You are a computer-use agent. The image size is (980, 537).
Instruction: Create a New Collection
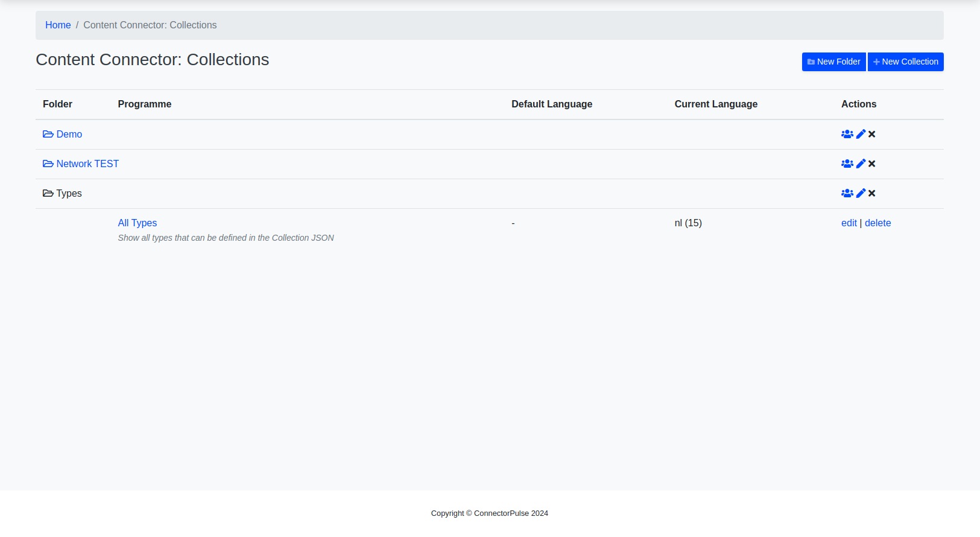coord(905,62)
